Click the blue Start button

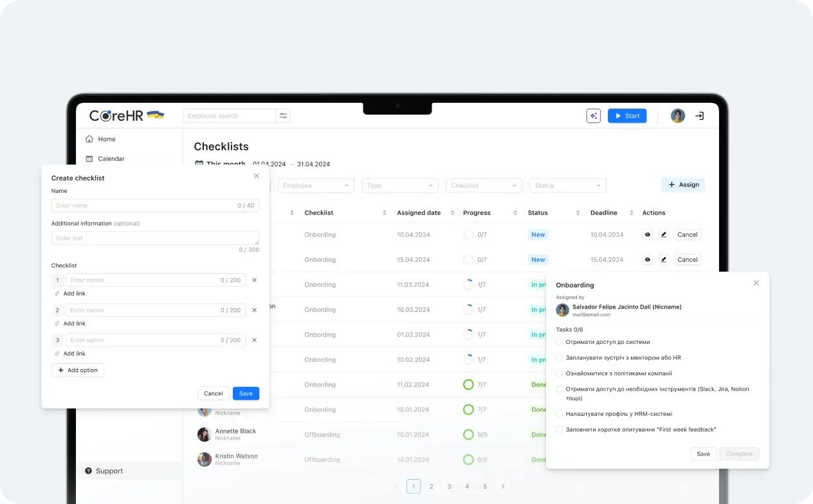click(x=627, y=116)
